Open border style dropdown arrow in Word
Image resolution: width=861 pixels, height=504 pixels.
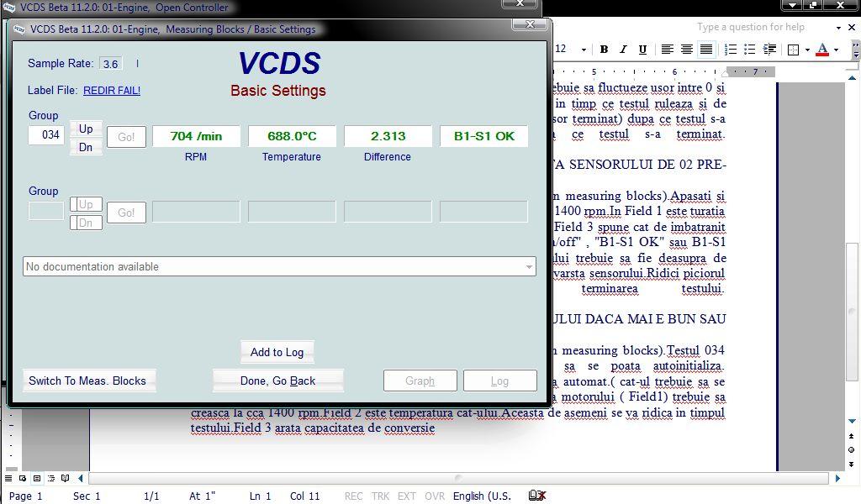pos(807,50)
